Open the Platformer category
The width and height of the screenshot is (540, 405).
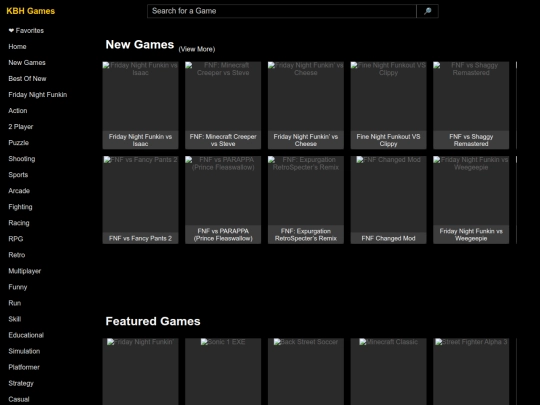coord(24,367)
